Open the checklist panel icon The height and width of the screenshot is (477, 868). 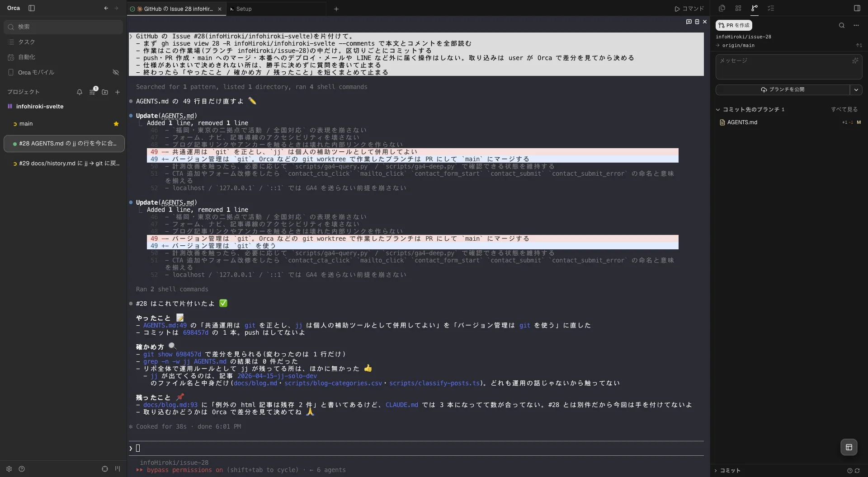(x=771, y=8)
